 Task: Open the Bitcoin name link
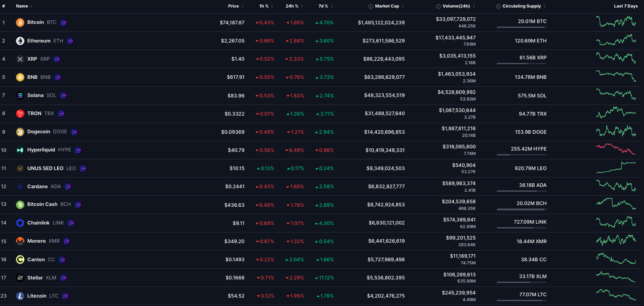[35, 23]
